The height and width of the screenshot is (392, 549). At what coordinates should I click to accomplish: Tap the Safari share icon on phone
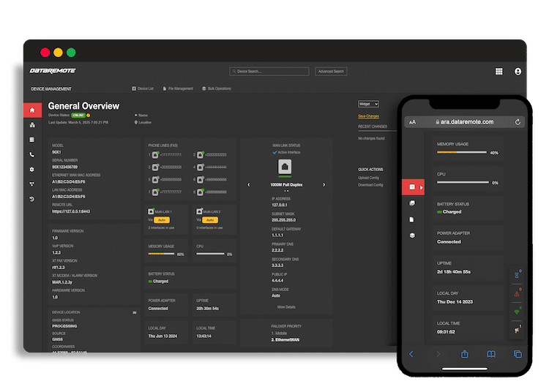[x=464, y=354]
